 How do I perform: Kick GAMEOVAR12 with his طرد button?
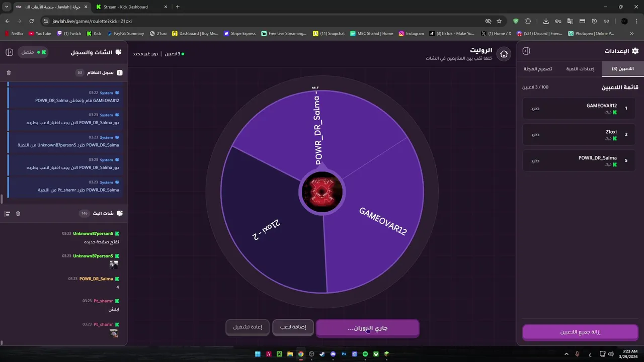pos(535,108)
